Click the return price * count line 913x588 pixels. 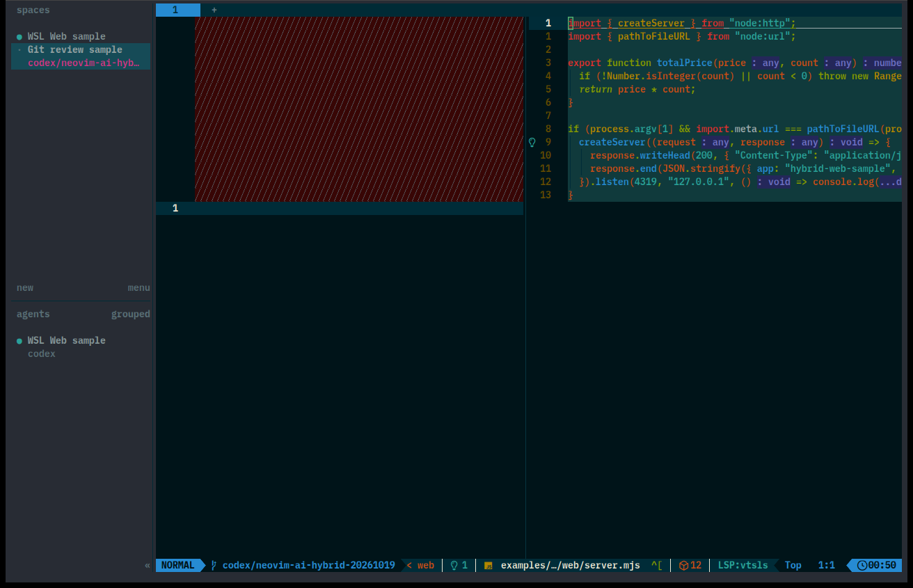637,89
